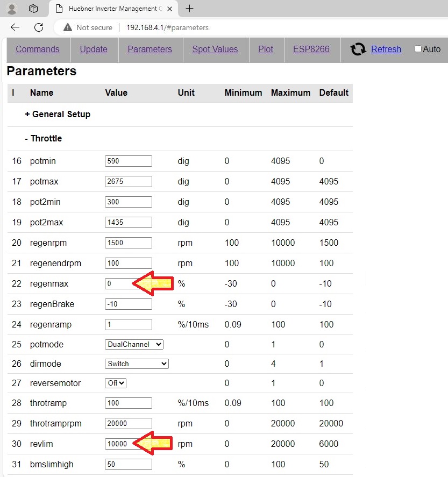Open the ESP8266 link
448x477 pixels.
click(x=311, y=49)
